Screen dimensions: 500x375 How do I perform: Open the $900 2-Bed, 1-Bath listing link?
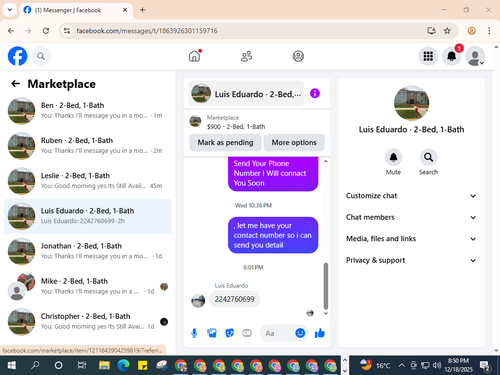coord(236,127)
